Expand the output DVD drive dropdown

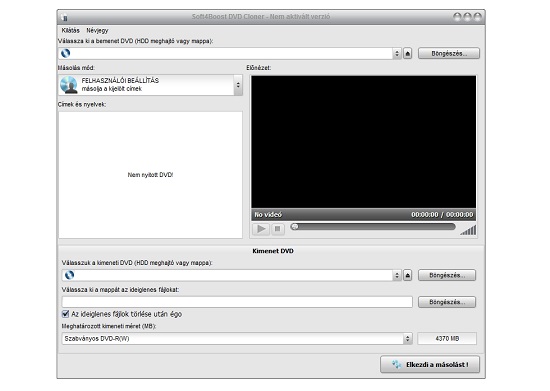397,275
